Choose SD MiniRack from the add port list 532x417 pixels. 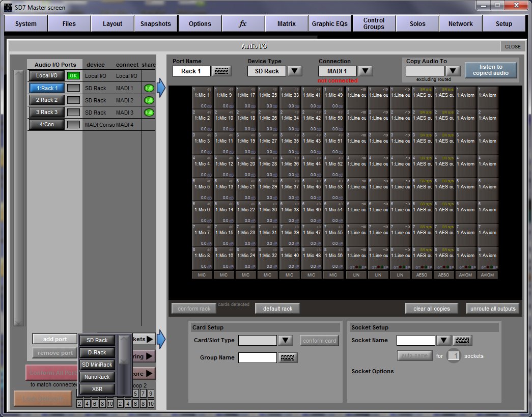click(97, 365)
